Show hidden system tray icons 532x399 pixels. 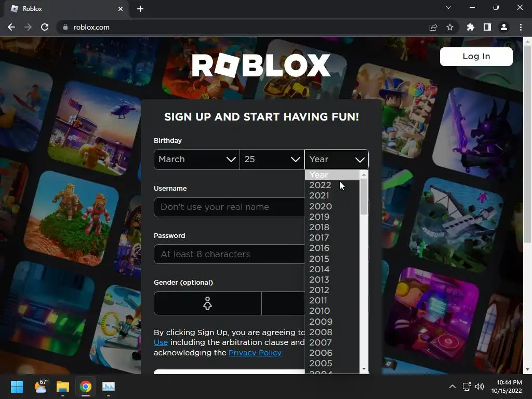tap(453, 387)
